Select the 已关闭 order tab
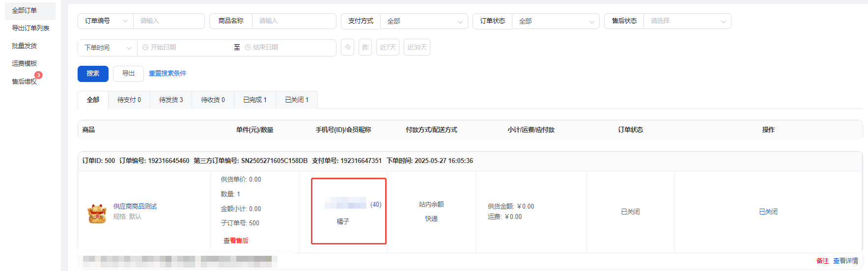 297,100
